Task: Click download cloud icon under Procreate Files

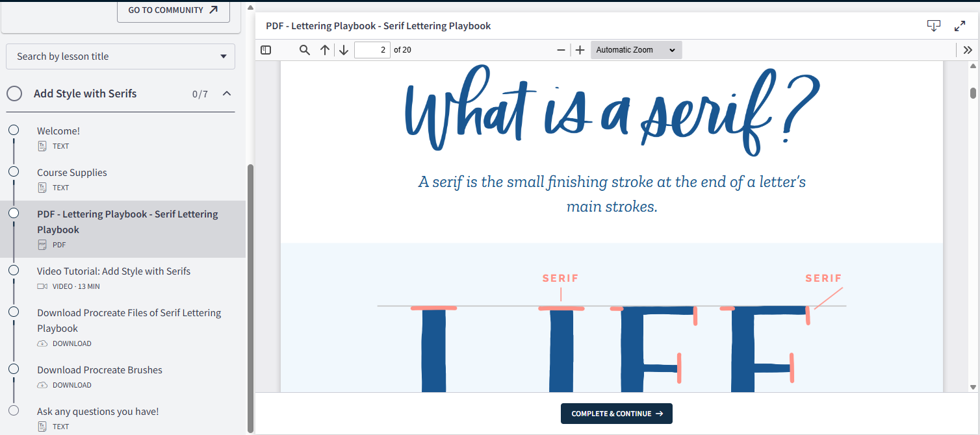Action: click(x=42, y=343)
